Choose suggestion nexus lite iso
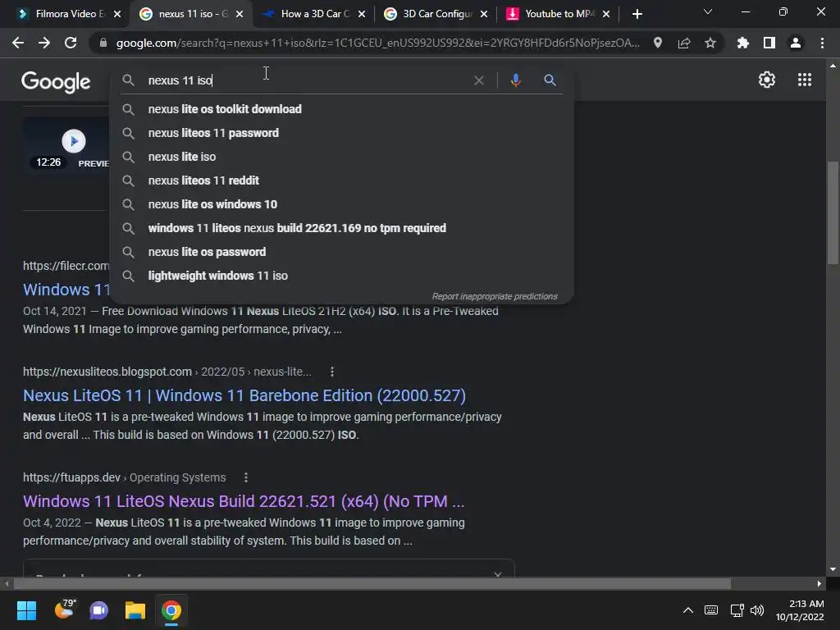840x630 pixels. click(x=342, y=157)
